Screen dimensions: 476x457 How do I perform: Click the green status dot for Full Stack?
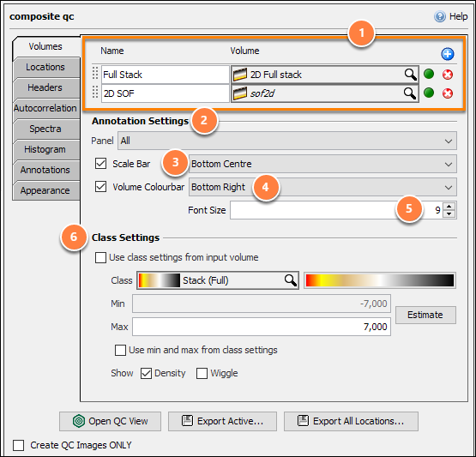coord(429,74)
